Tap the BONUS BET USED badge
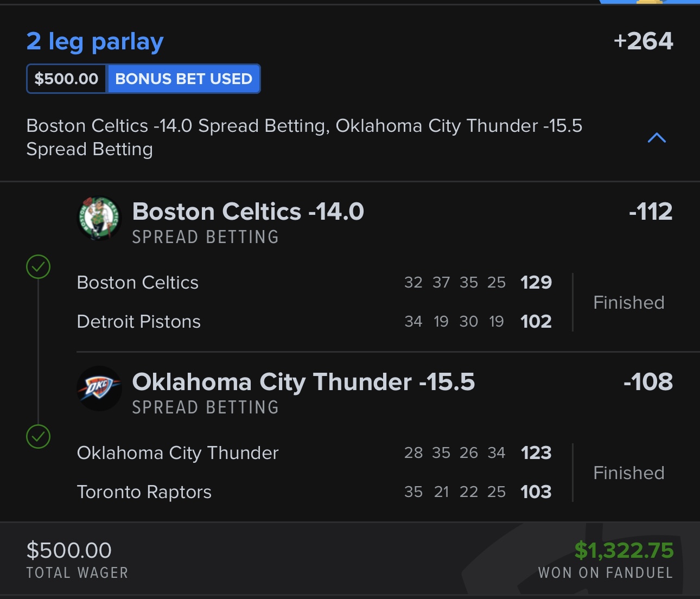 [x=183, y=79]
